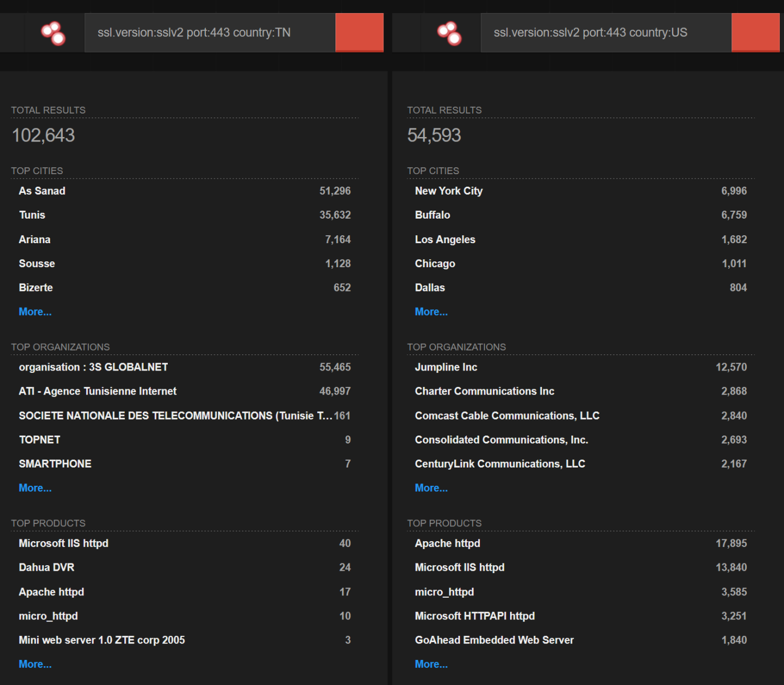Show More products under Dahua DVR list
Viewport: 784px width, 685px height.
[35, 664]
